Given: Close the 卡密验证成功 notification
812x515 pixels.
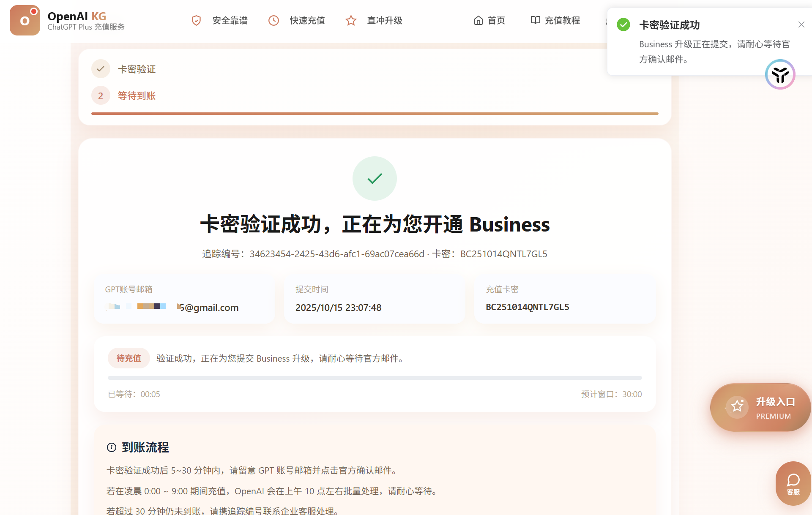Looking at the screenshot, I should [x=801, y=25].
